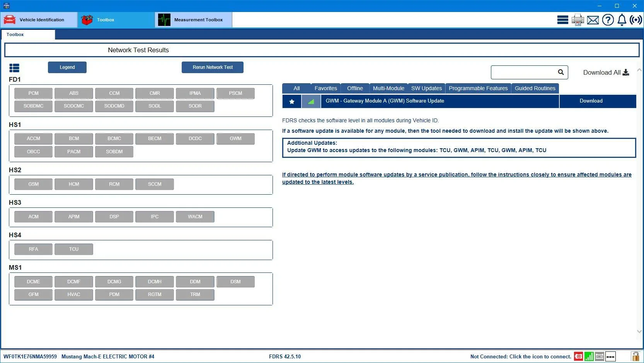Select the ABS module button
Image resolution: width=644 pixels, height=363 pixels.
coord(74,93)
